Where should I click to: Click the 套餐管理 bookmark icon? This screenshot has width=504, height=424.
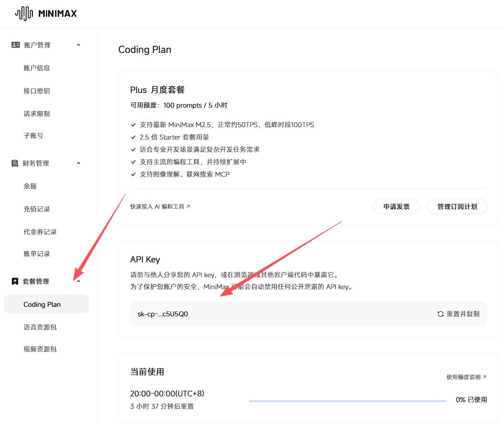15,281
